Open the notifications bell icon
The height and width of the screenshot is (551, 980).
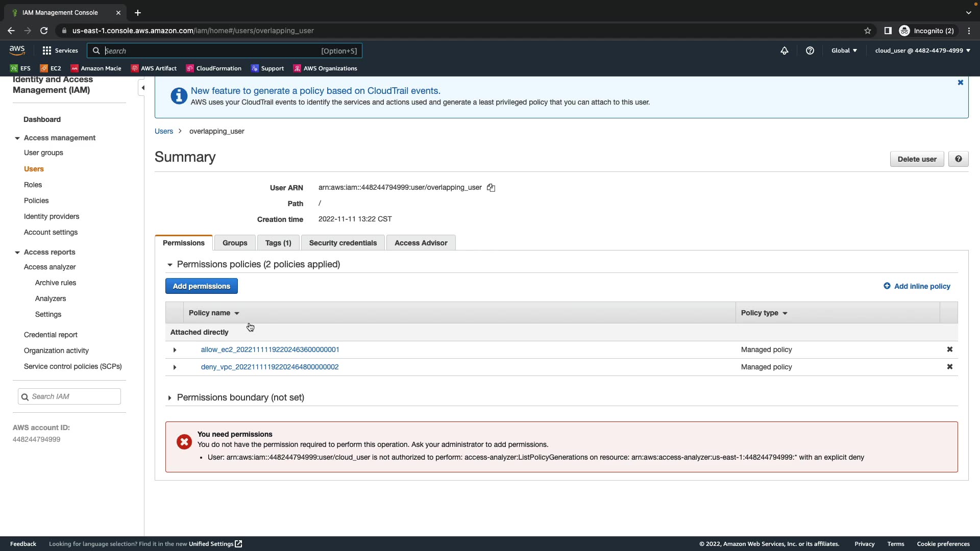point(785,51)
